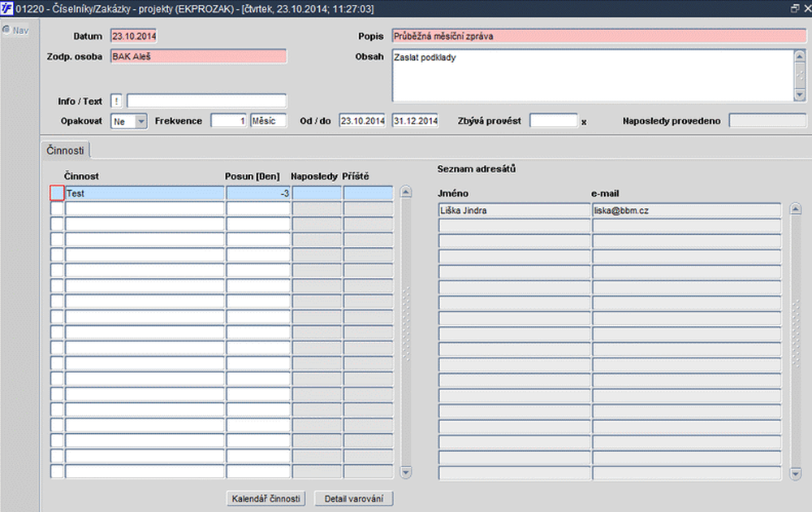Click the Naposledy provedeno field
This screenshot has width=812, height=512.
(767, 121)
